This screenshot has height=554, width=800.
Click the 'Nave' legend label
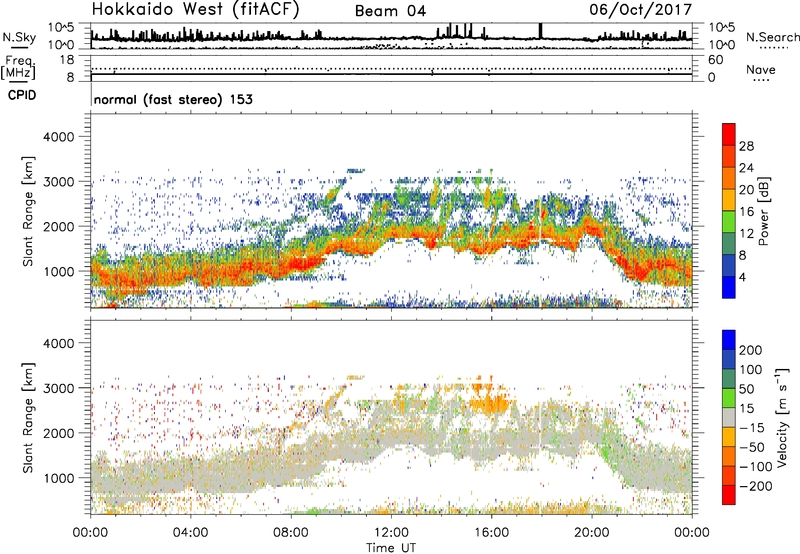pos(761,69)
